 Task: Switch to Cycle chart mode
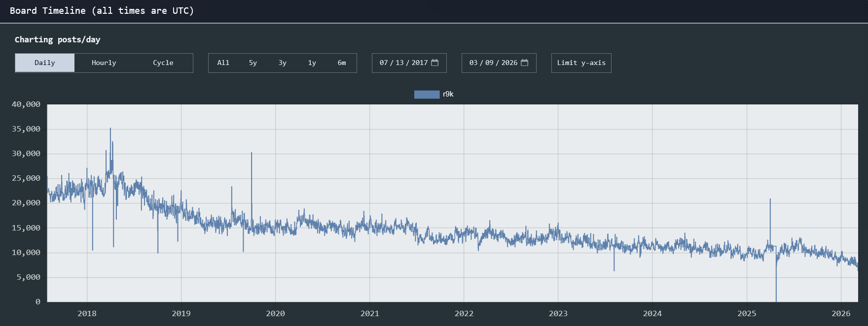(163, 63)
